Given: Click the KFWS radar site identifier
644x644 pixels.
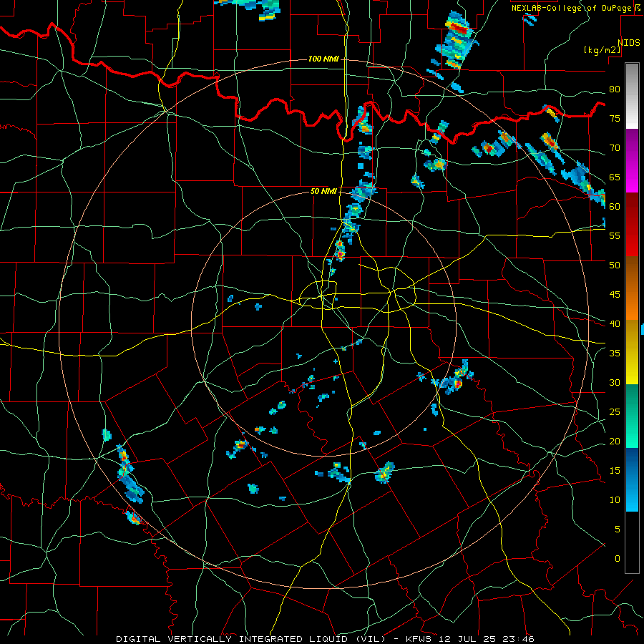Looking at the screenshot, I should point(420,639).
